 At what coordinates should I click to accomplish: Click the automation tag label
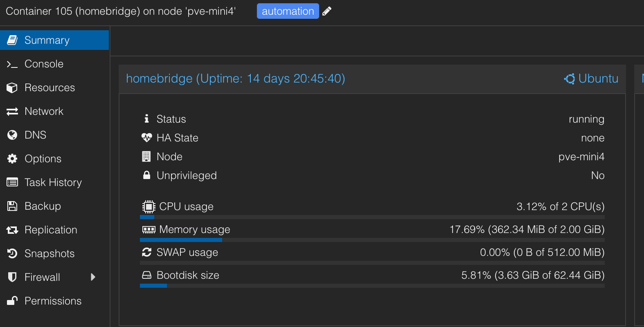click(288, 11)
